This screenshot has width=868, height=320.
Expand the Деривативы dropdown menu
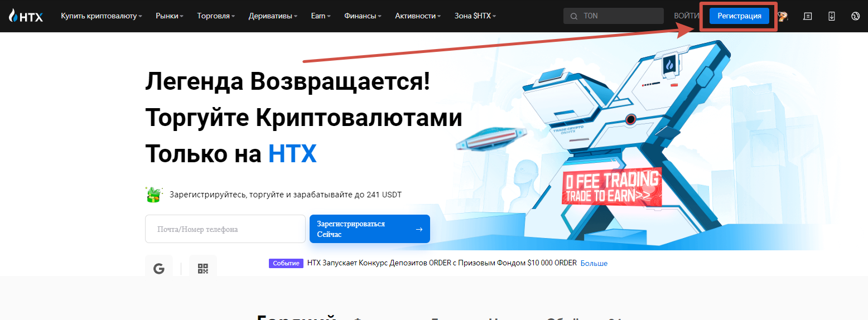(272, 16)
